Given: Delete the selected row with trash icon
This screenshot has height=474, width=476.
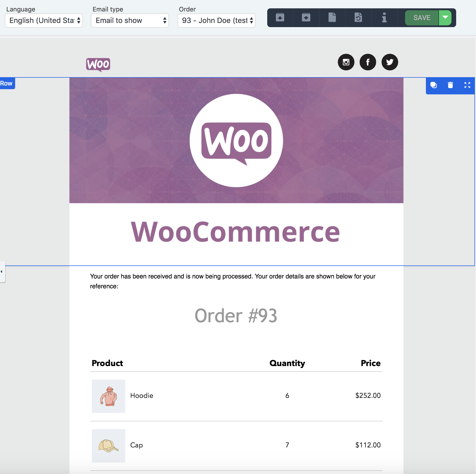Looking at the screenshot, I should [x=450, y=85].
